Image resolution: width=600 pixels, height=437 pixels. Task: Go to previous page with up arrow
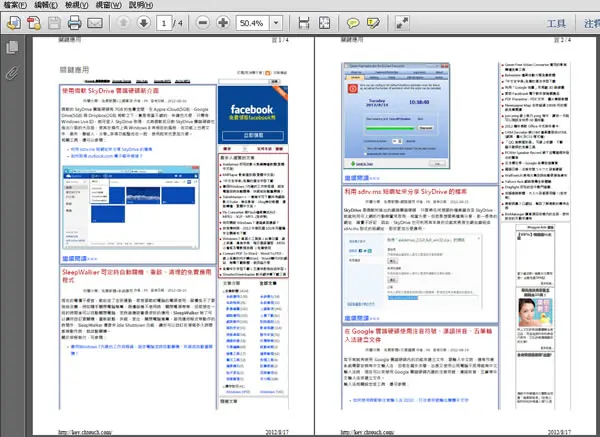coord(123,23)
